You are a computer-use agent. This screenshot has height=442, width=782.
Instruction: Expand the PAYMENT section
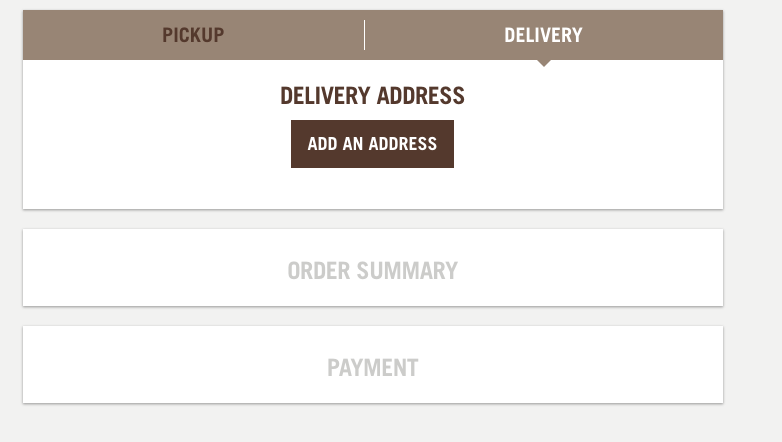point(373,365)
